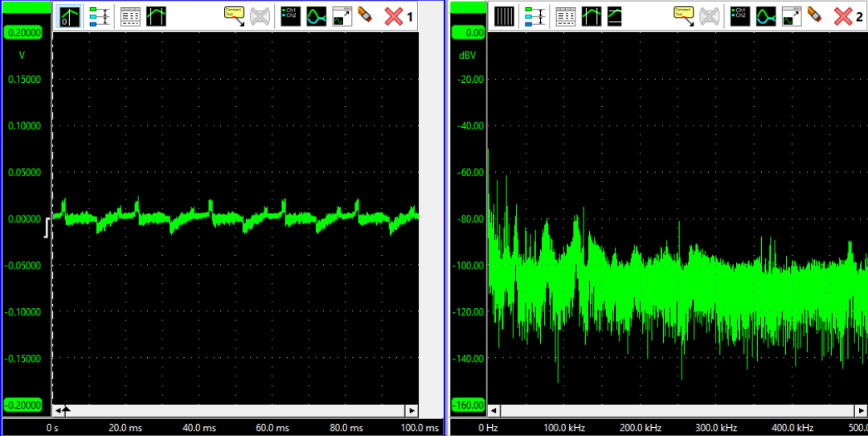This screenshot has height=436, width=868.
Task: Edit the -0.20000 lower voltage limit field
Action: [x=23, y=405]
